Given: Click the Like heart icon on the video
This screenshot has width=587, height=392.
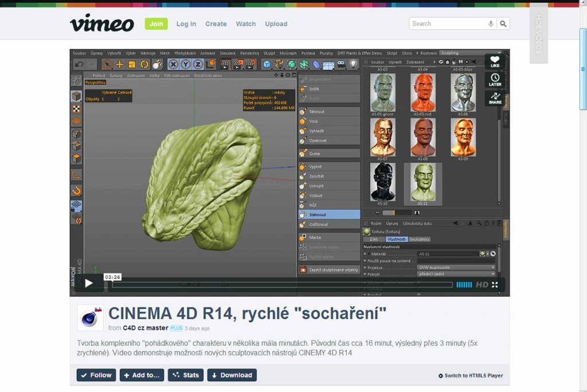Looking at the screenshot, I should click(495, 62).
